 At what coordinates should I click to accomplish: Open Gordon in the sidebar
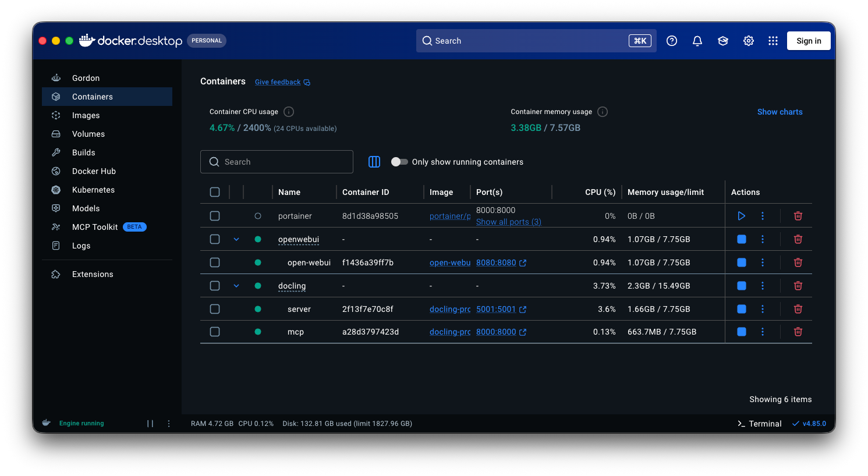coord(107,78)
